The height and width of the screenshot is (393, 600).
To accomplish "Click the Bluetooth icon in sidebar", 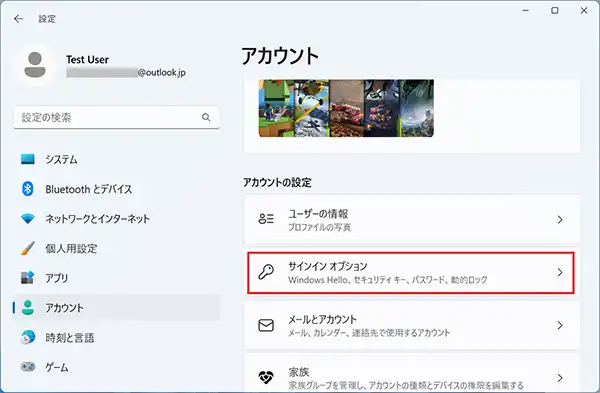I will pyautogui.click(x=28, y=189).
